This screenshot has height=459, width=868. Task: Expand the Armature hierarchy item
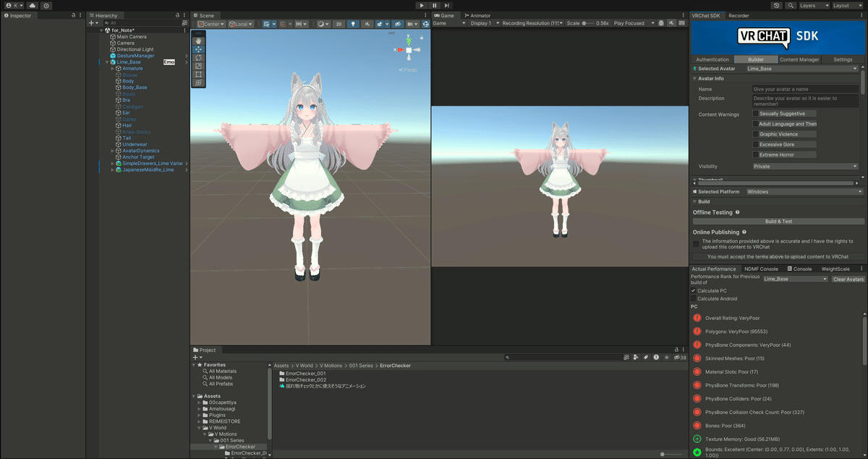(x=112, y=69)
